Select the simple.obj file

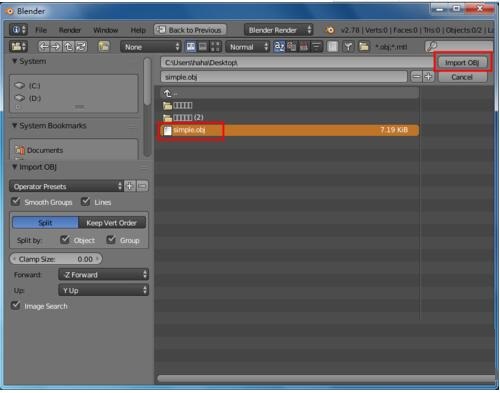click(289, 130)
